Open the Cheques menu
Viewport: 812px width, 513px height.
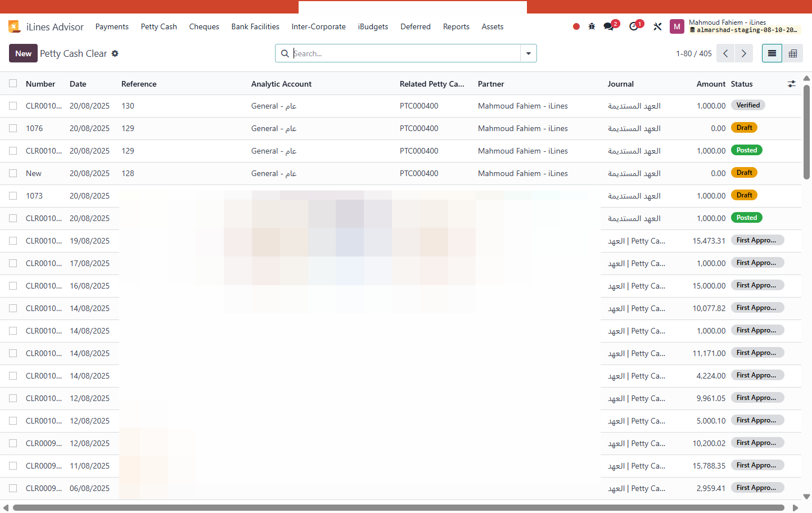204,26
